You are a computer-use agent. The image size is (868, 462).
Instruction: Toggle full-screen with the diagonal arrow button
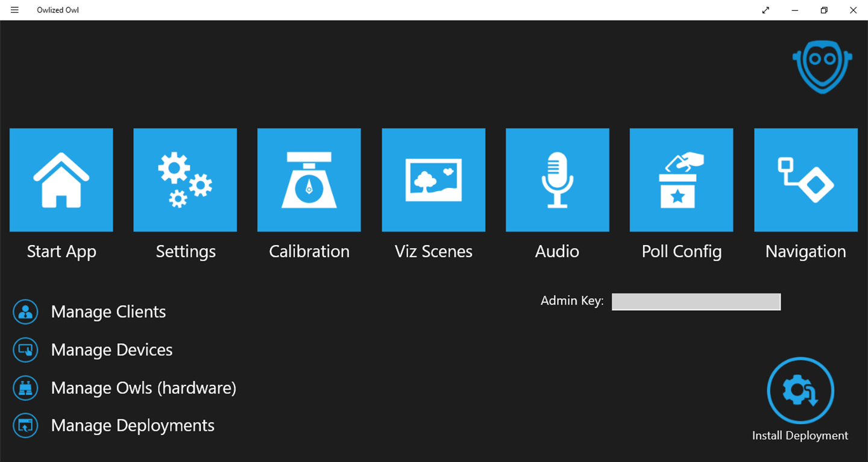coord(766,10)
